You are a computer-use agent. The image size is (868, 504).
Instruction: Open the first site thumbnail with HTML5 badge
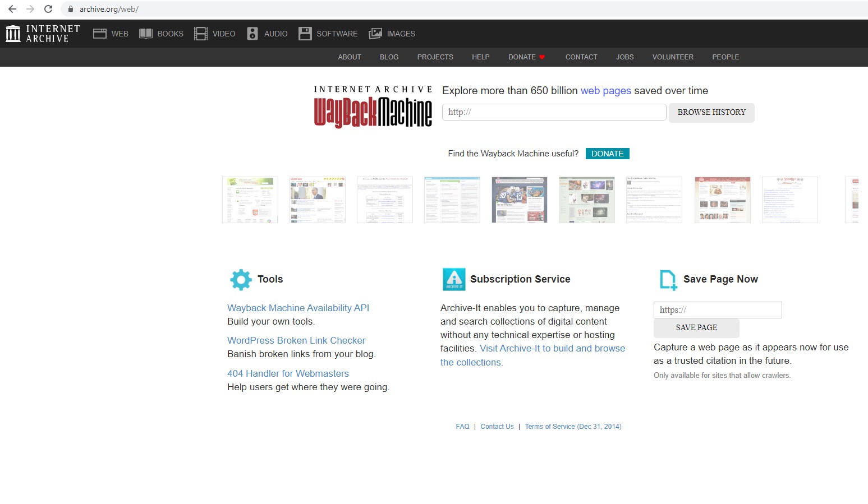(250, 200)
